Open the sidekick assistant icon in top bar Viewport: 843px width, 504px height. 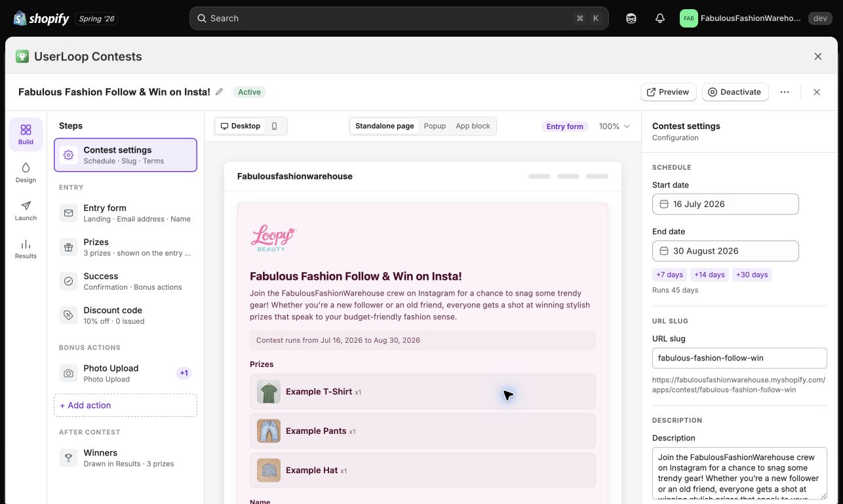[631, 18]
